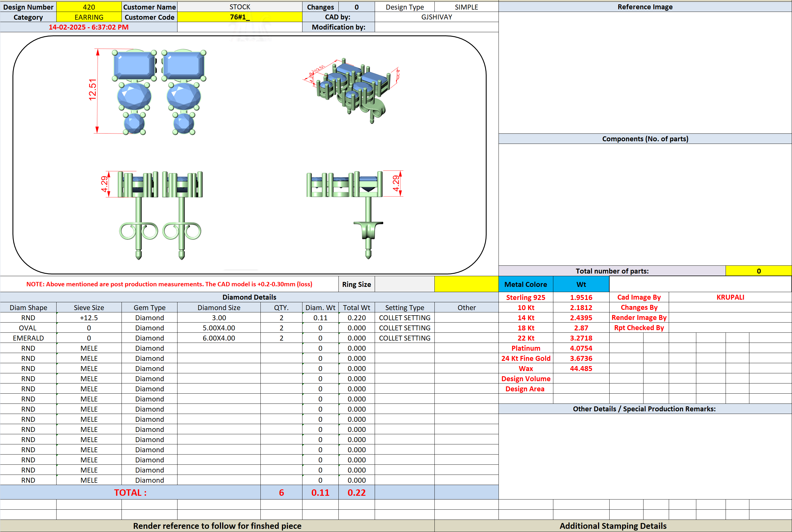
Task: Click the empty Ring Size field
Action: [404, 284]
